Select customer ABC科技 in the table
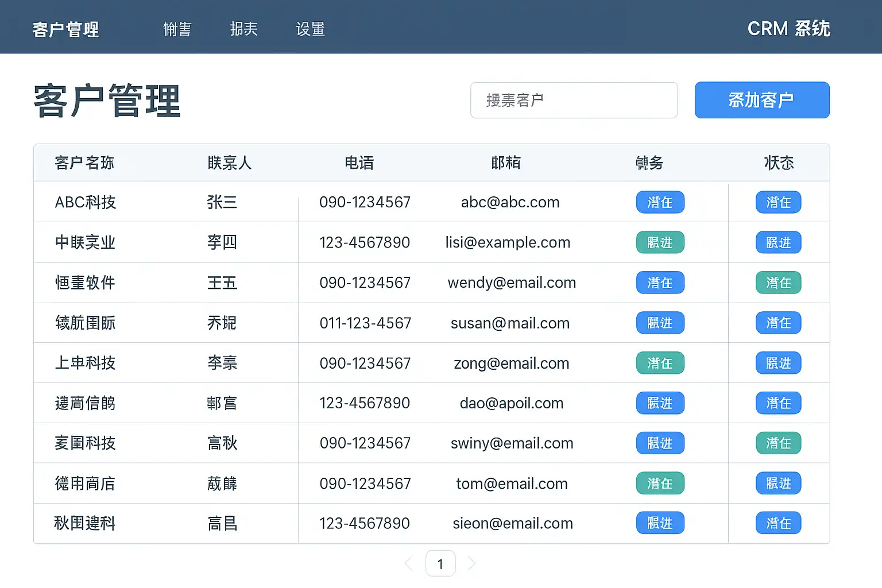 (86, 202)
